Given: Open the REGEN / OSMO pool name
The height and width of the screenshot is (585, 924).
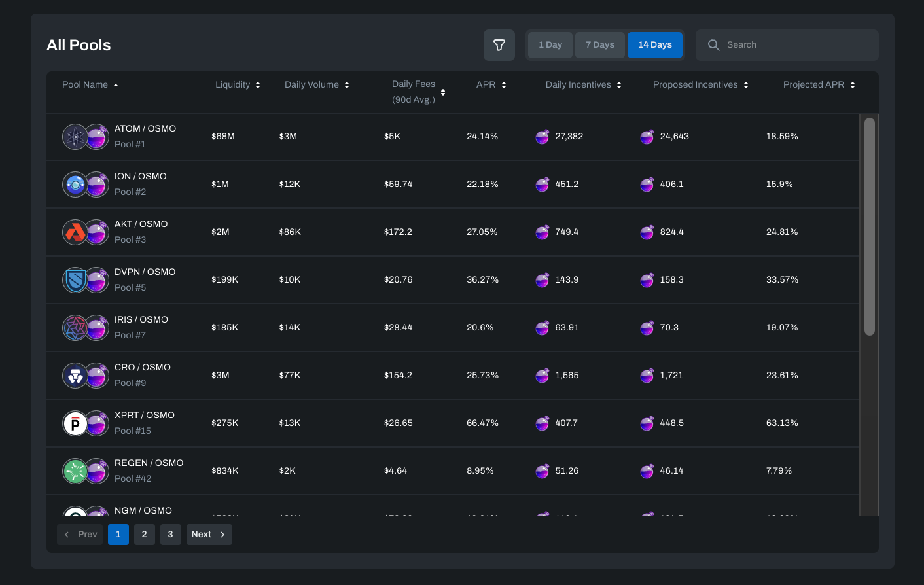Looking at the screenshot, I should (149, 463).
